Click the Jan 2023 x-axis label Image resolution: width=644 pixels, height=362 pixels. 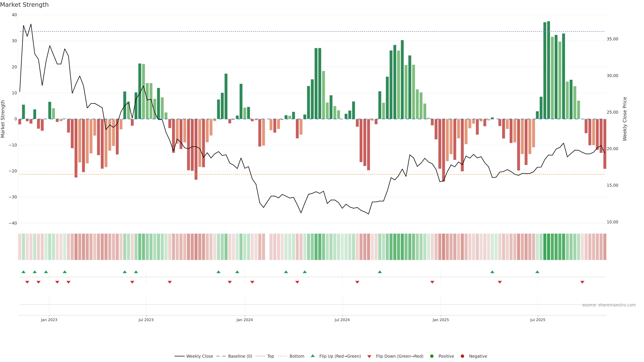tap(49, 320)
